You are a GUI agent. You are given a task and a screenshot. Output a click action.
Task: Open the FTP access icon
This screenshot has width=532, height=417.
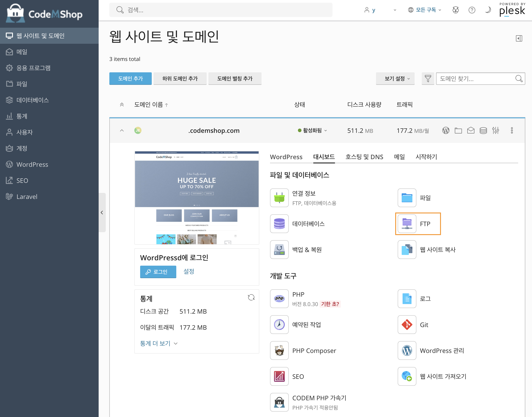pyautogui.click(x=407, y=224)
